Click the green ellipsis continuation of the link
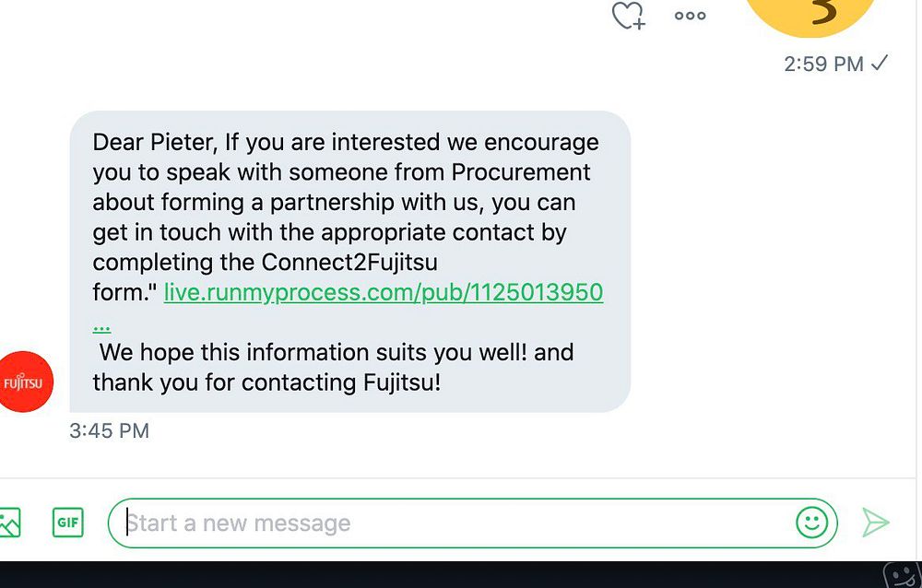922x588 pixels. (x=101, y=324)
